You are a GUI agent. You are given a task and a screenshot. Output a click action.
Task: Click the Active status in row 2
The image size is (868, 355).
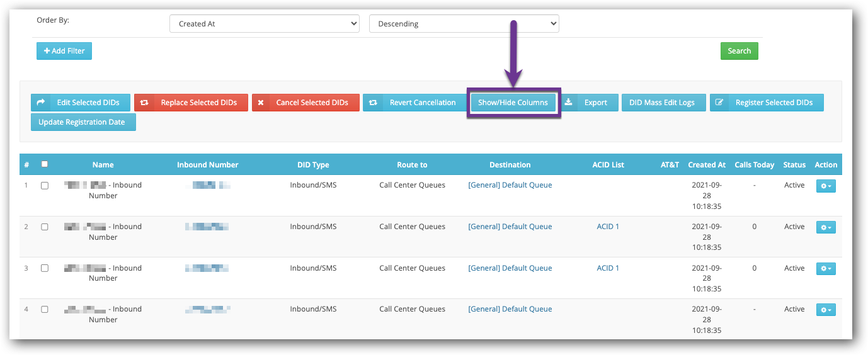tap(794, 227)
